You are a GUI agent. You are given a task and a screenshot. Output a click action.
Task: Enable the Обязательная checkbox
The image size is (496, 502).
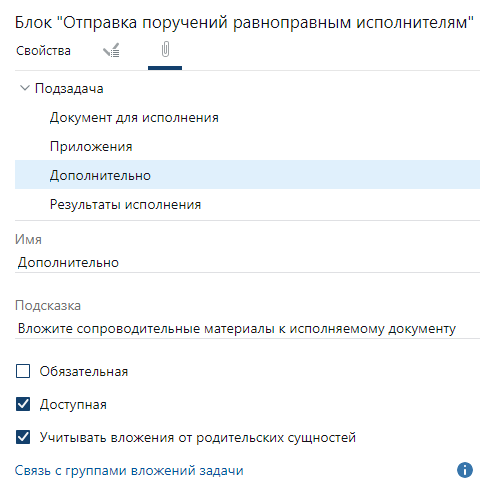pyautogui.click(x=23, y=371)
